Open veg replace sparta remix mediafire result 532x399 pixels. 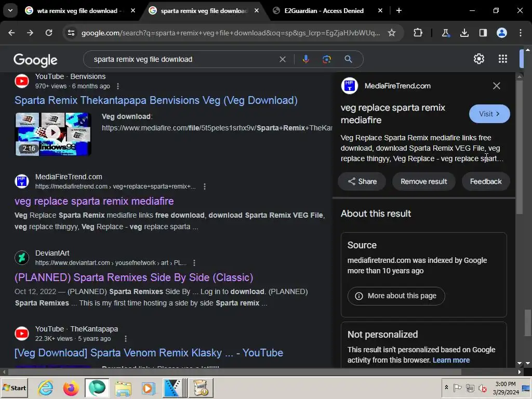click(x=95, y=201)
